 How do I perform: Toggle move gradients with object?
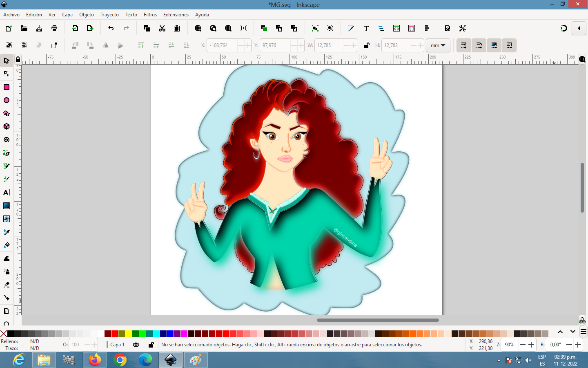pos(494,45)
